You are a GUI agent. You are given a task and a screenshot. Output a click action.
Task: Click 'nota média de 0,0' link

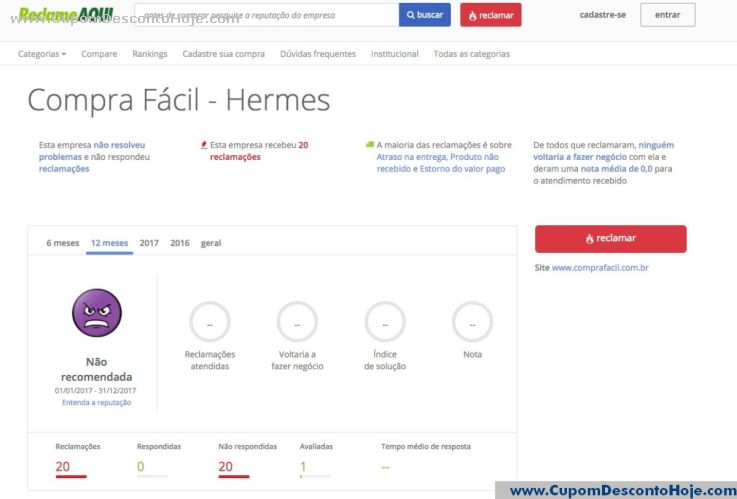(x=617, y=169)
